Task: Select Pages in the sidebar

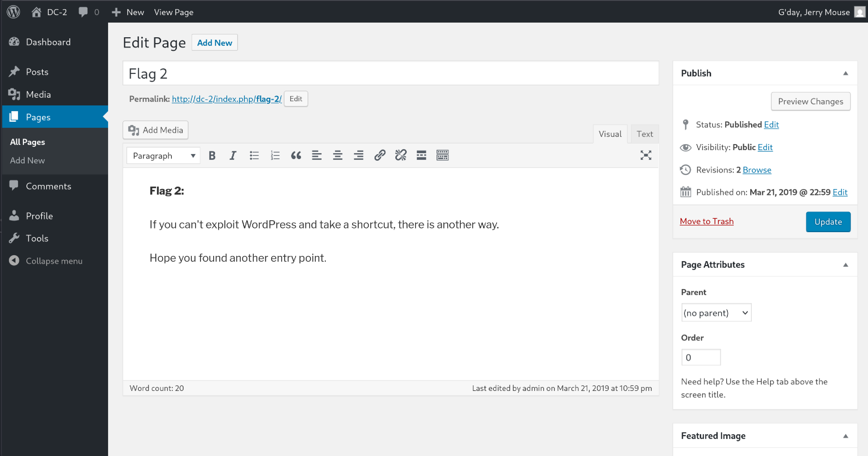Action: coord(38,117)
